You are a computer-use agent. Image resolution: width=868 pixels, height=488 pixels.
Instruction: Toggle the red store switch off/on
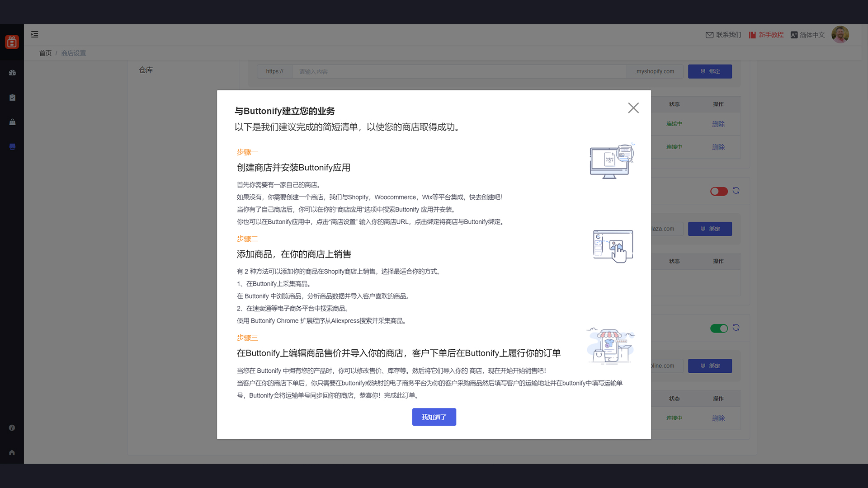[x=719, y=192]
